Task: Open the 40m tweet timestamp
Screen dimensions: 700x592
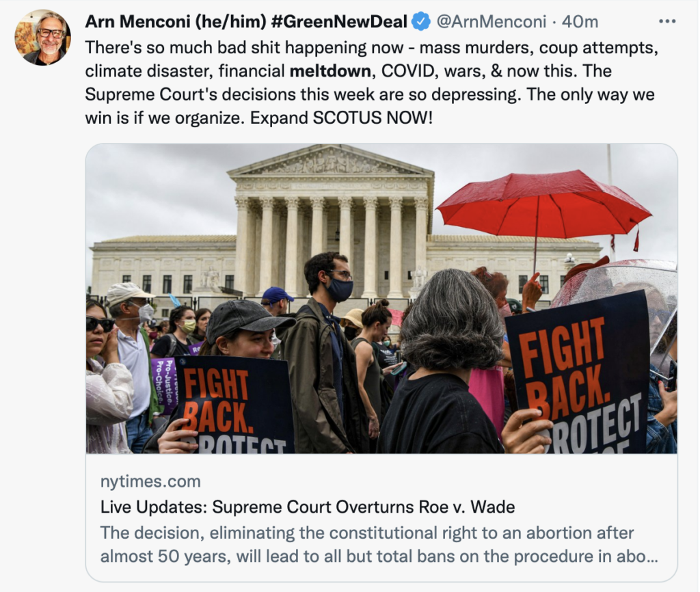Action: coord(580,21)
